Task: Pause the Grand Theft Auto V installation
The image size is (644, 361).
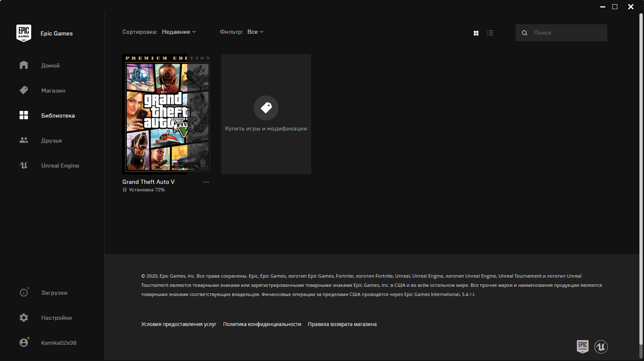Action: (124, 190)
